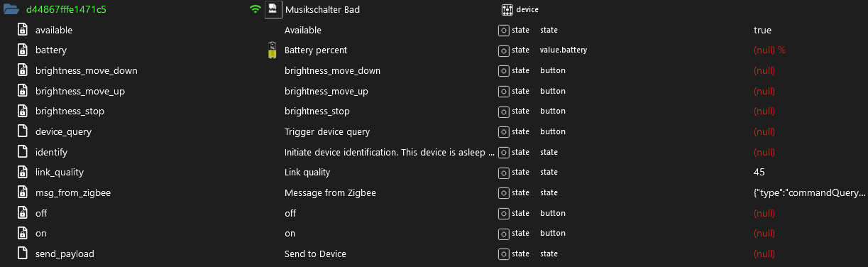The width and height of the screenshot is (868, 267).
Task: Click the device type icon
Action: (507, 10)
